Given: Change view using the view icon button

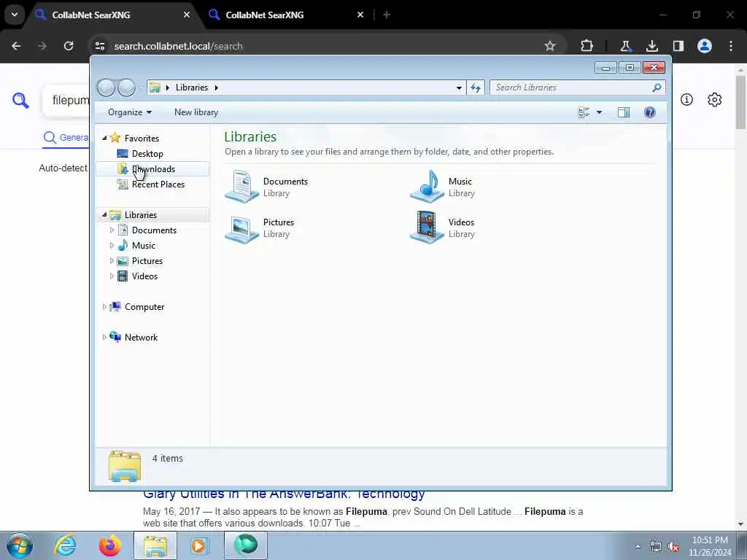Looking at the screenshot, I should 584,112.
